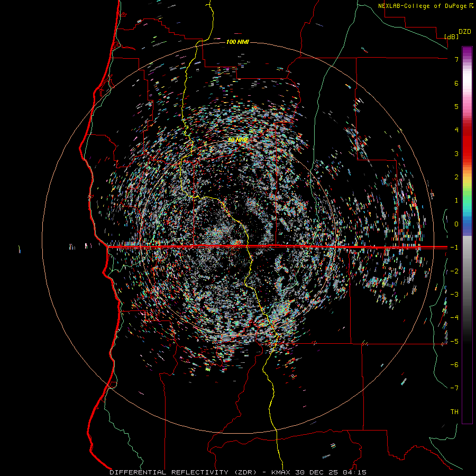Click the 6 value on color scale

point(456,83)
